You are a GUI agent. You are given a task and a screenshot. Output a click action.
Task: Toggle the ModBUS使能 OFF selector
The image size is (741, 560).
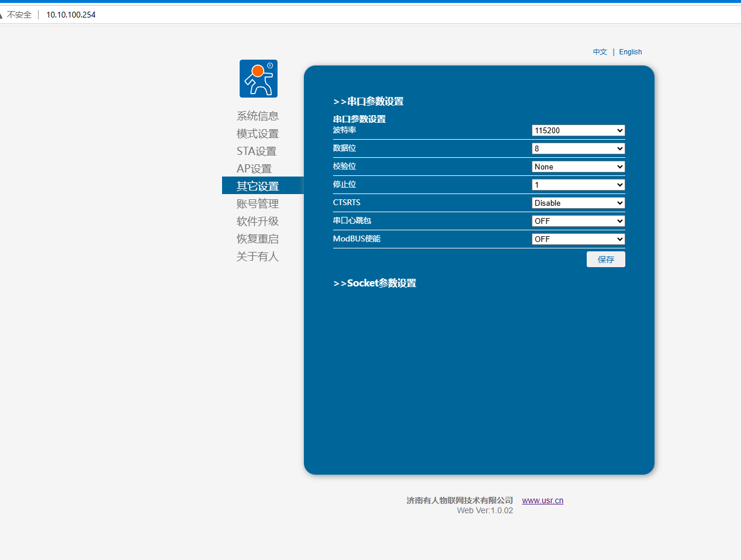[x=578, y=239]
